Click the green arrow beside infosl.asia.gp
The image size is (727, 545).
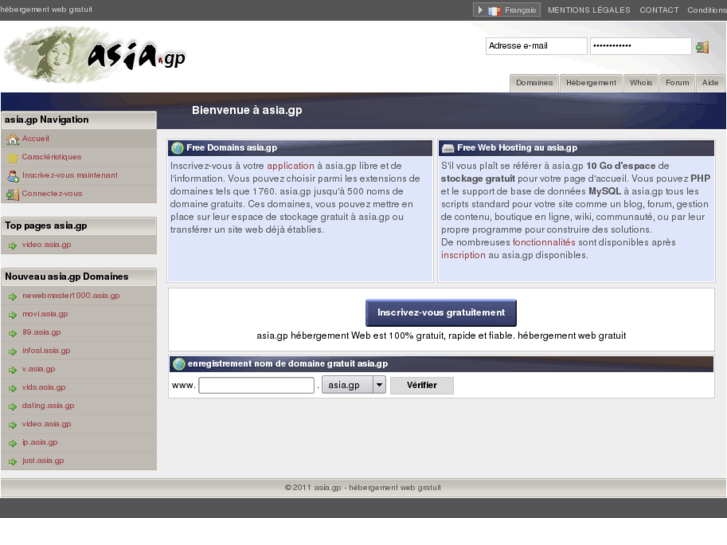[13, 352]
